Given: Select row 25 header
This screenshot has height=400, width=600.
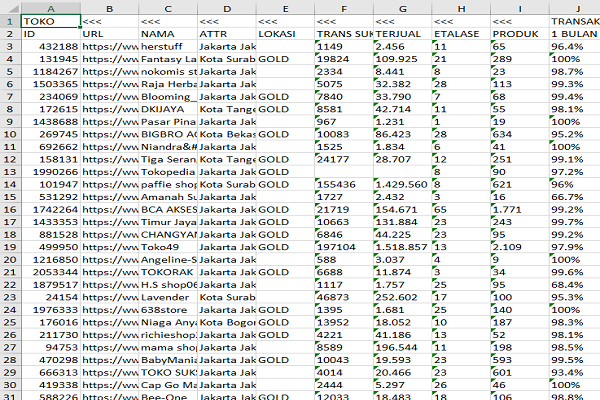Looking at the screenshot, I should click(10, 322).
